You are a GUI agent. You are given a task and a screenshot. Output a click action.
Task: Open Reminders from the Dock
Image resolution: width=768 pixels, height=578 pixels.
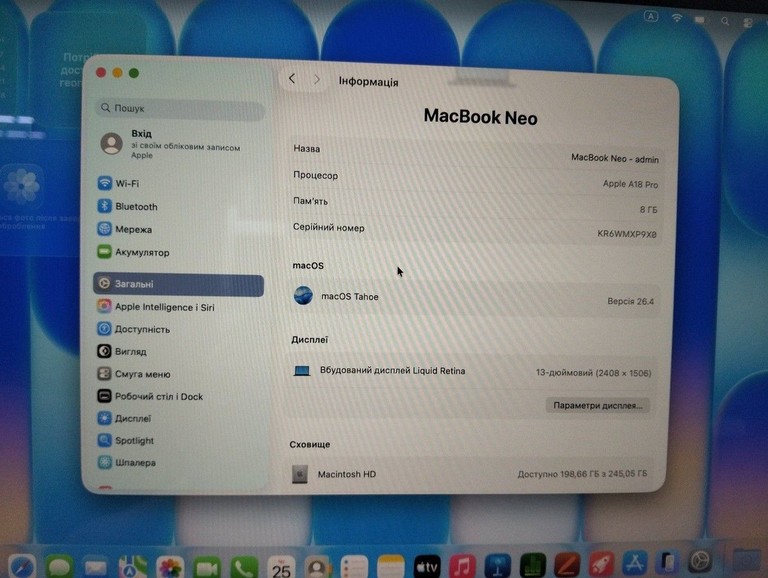point(354,568)
